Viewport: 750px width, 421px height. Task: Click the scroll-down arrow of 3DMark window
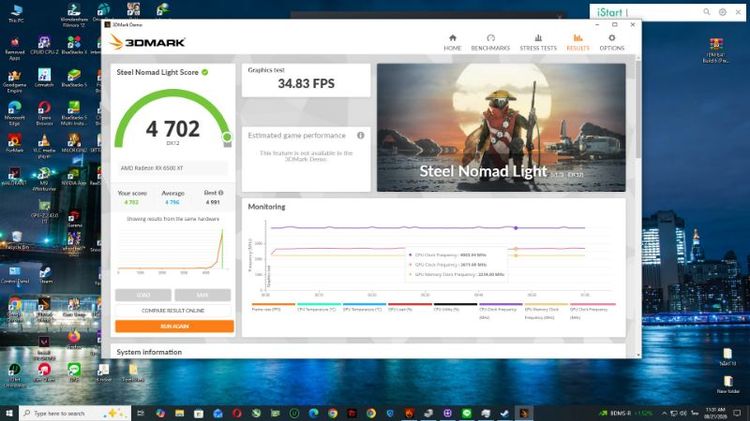click(x=638, y=355)
